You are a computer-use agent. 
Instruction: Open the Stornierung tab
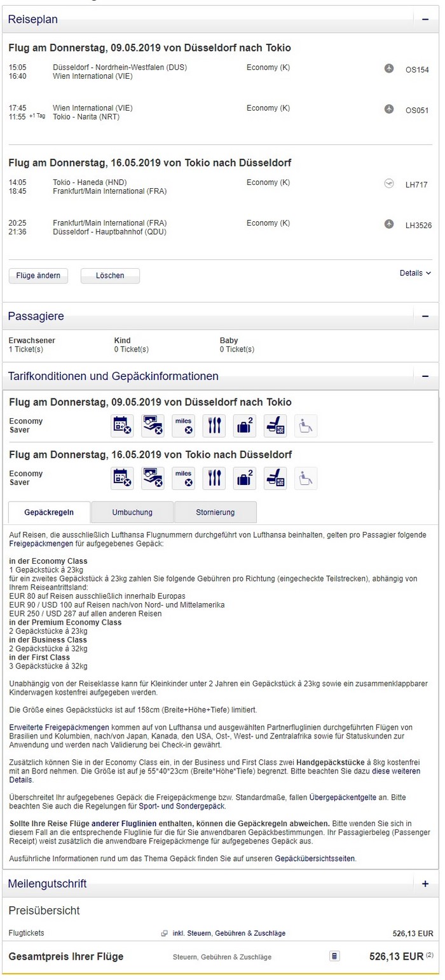(216, 512)
